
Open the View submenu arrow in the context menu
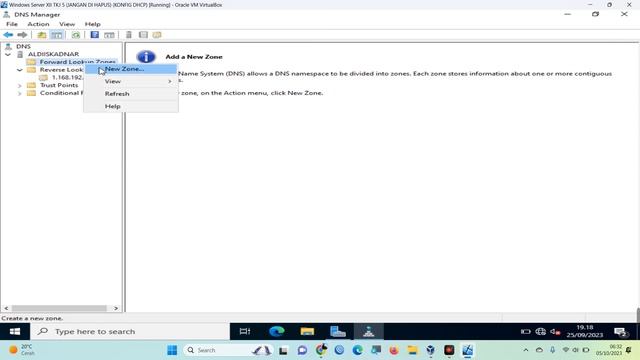tap(170, 81)
